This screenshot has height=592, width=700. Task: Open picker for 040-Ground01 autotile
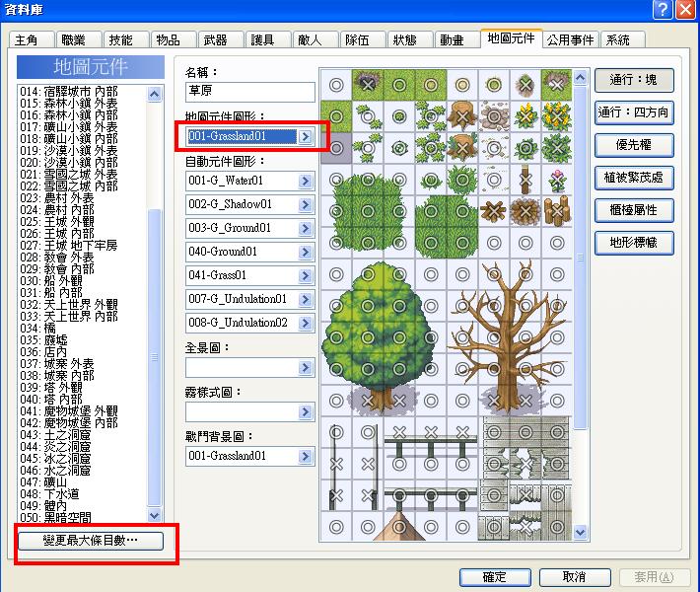tap(306, 252)
